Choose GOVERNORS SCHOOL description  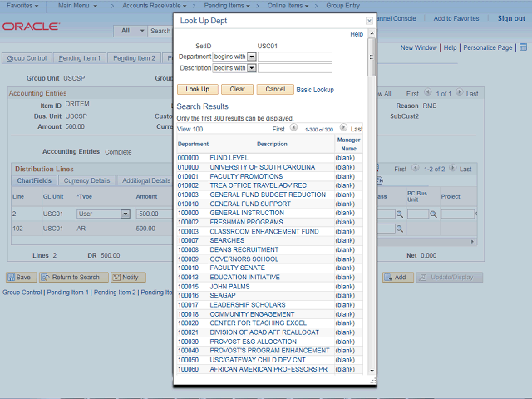[x=244, y=259]
